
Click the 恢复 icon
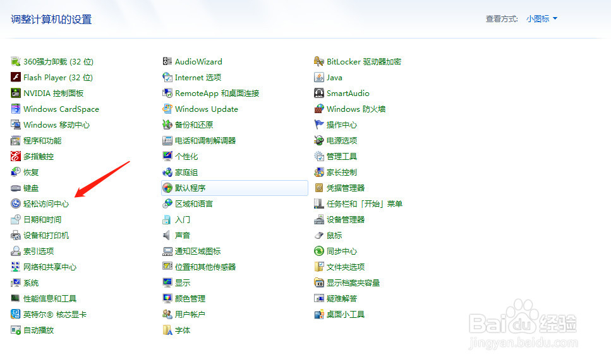pos(16,173)
